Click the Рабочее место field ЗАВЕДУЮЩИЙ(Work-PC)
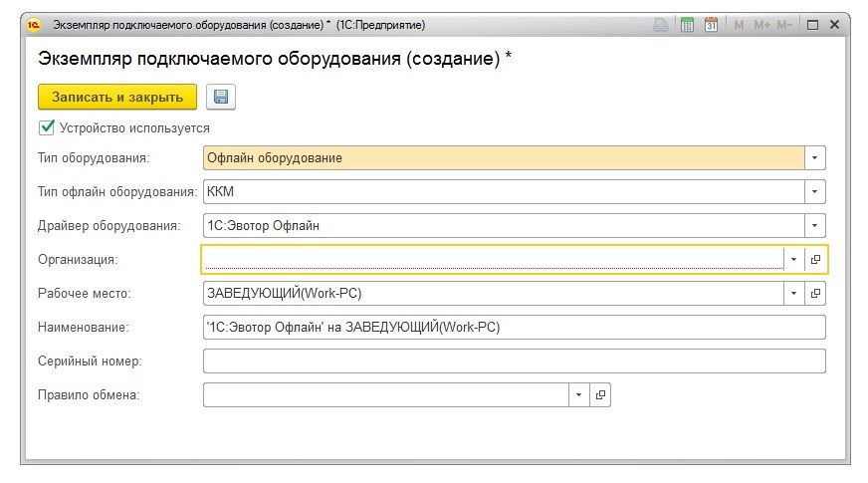Image resolution: width=868 pixels, height=483 pixels. (493, 293)
